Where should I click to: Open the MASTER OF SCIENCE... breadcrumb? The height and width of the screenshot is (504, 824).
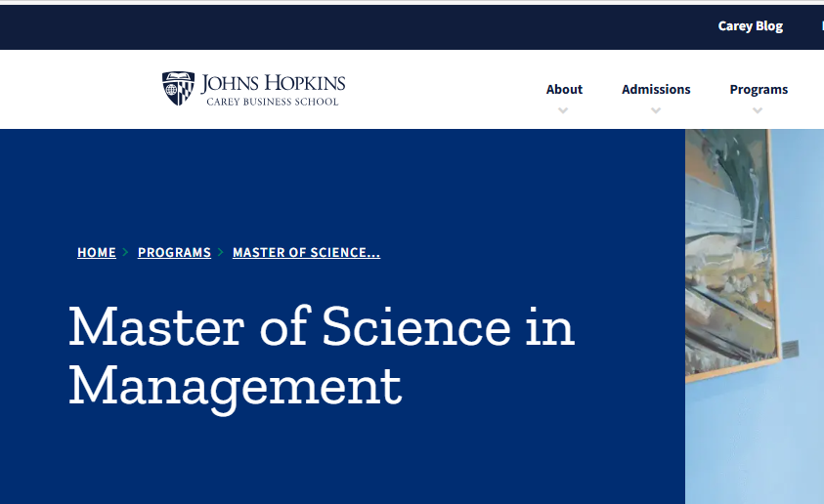pos(306,253)
